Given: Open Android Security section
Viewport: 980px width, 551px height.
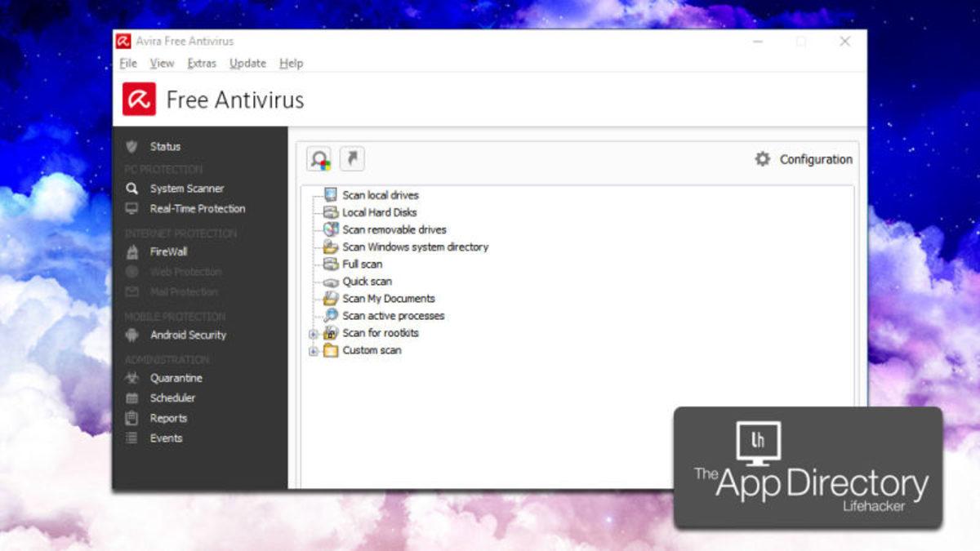Looking at the screenshot, I should [x=188, y=335].
